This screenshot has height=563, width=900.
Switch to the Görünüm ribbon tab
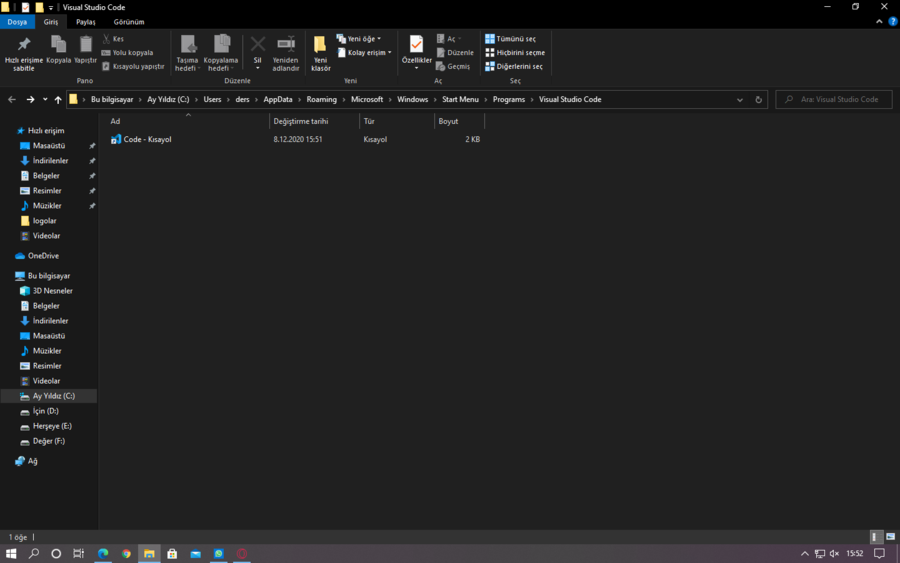click(129, 22)
